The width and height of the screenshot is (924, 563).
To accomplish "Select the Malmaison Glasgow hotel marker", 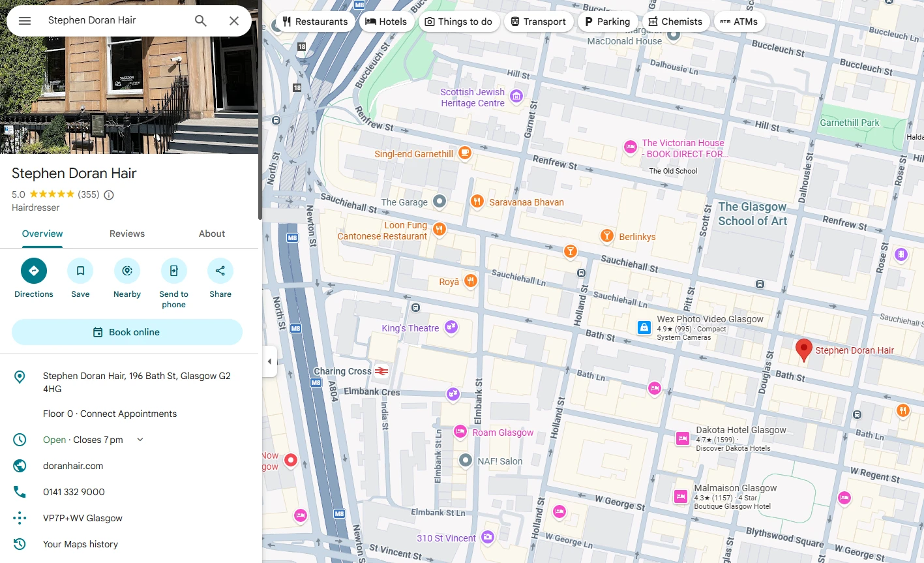I will [x=681, y=496].
